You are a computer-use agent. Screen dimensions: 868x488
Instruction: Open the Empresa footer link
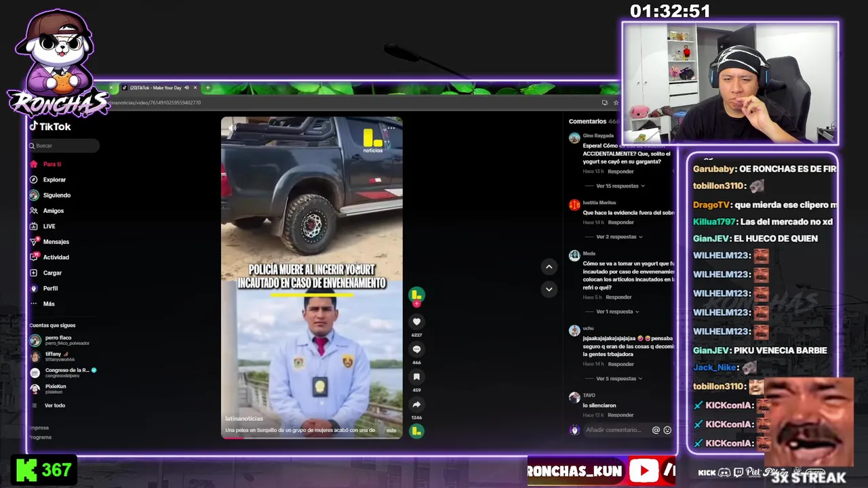tap(39, 428)
